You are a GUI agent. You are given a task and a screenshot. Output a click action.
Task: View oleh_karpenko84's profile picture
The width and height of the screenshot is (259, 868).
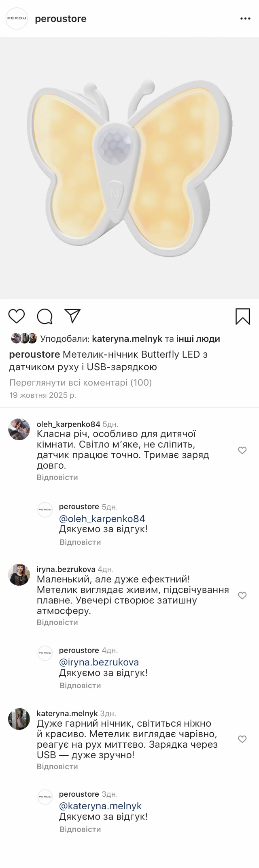pos(19,429)
